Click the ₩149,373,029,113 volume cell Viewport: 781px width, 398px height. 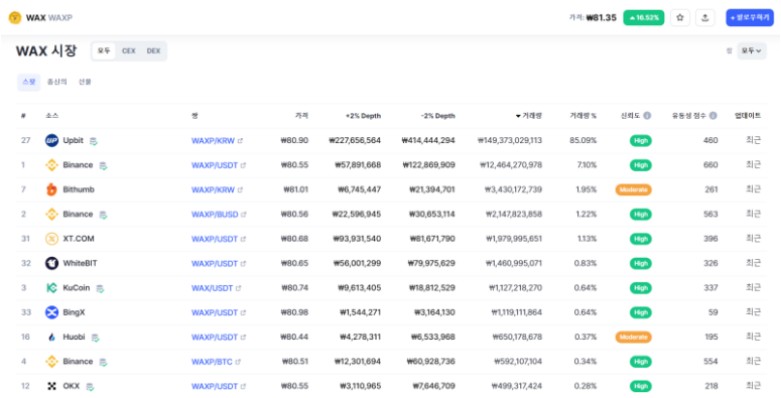point(510,140)
